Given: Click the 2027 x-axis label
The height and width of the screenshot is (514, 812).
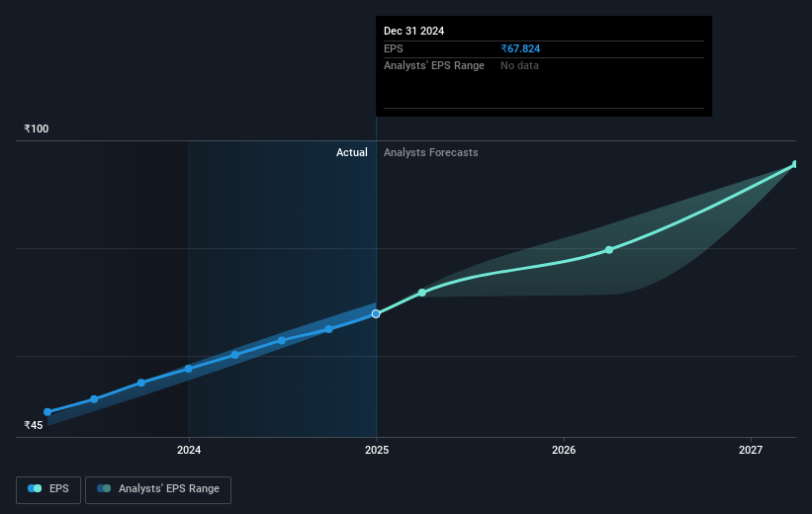Looking at the screenshot, I should (751, 450).
